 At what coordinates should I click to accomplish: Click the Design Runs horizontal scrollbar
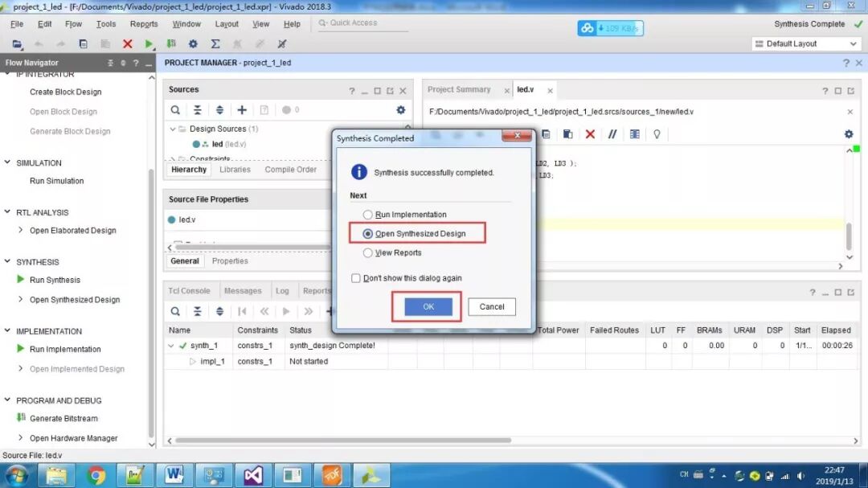(343, 441)
